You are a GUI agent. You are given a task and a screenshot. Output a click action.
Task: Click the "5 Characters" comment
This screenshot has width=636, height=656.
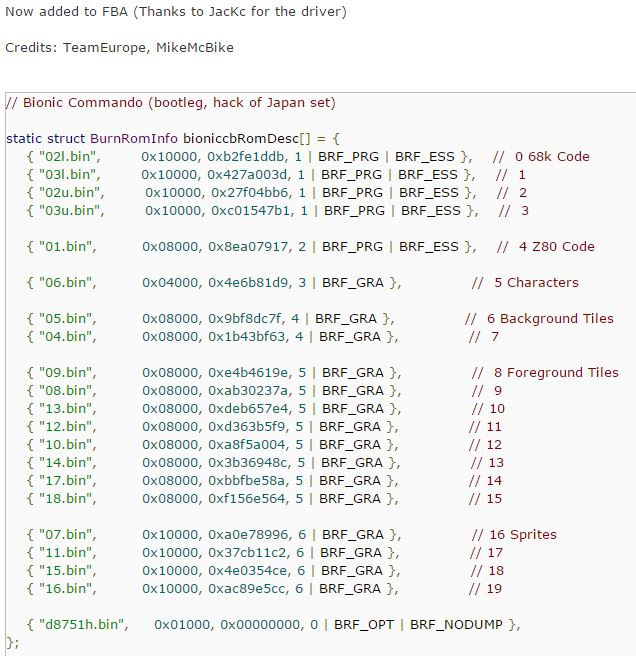coord(536,282)
